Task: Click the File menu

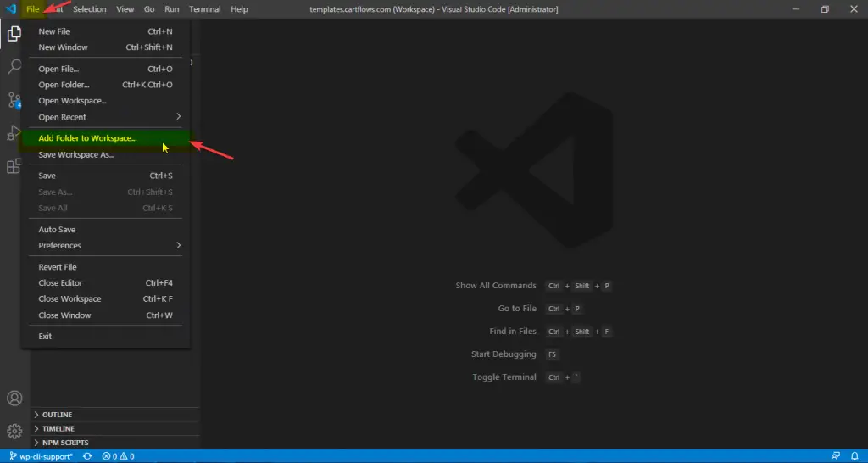Action: tap(33, 8)
